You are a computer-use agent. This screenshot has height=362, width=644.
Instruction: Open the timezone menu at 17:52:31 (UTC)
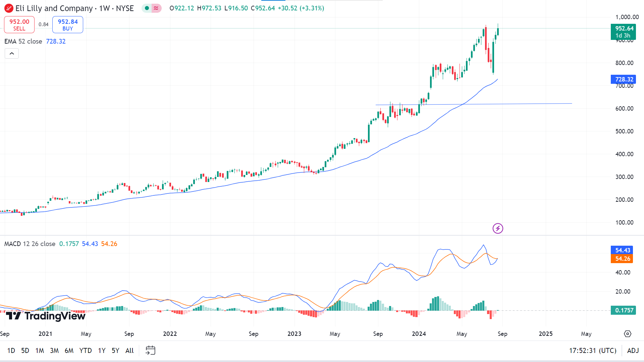coord(593,351)
